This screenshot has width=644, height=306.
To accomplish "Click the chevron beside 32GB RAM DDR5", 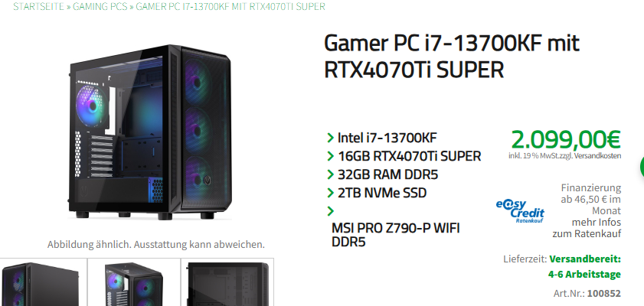I will (330, 174).
